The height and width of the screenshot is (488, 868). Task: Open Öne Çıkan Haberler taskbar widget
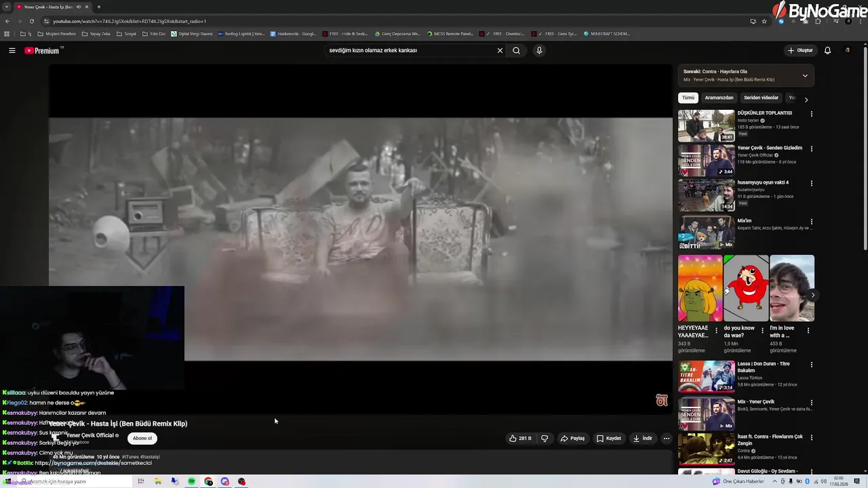738,481
